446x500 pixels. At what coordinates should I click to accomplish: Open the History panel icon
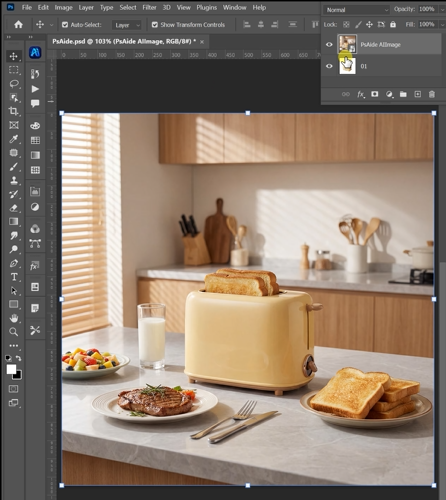coord(35,74)
